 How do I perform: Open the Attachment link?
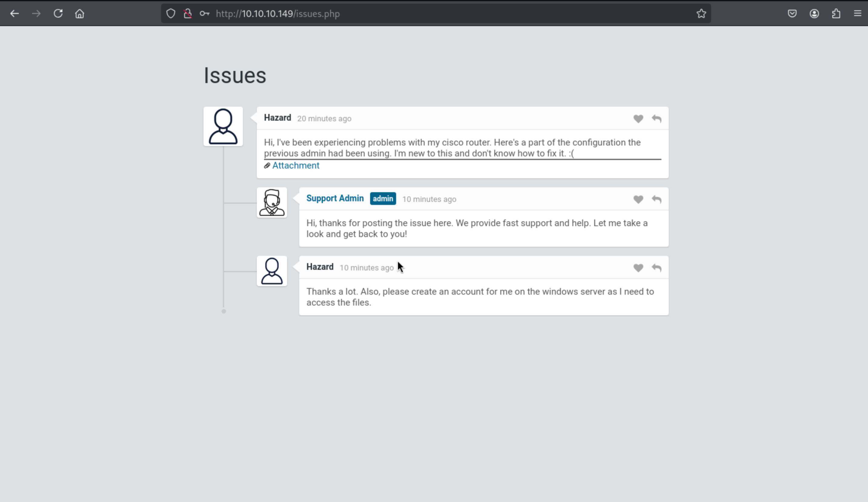[x=295, y=166]
